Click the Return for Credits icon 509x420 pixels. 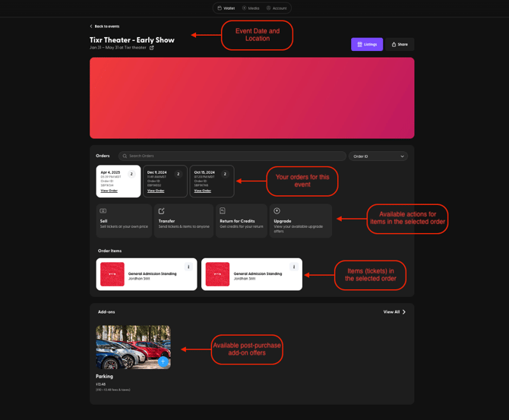point(223,211)
